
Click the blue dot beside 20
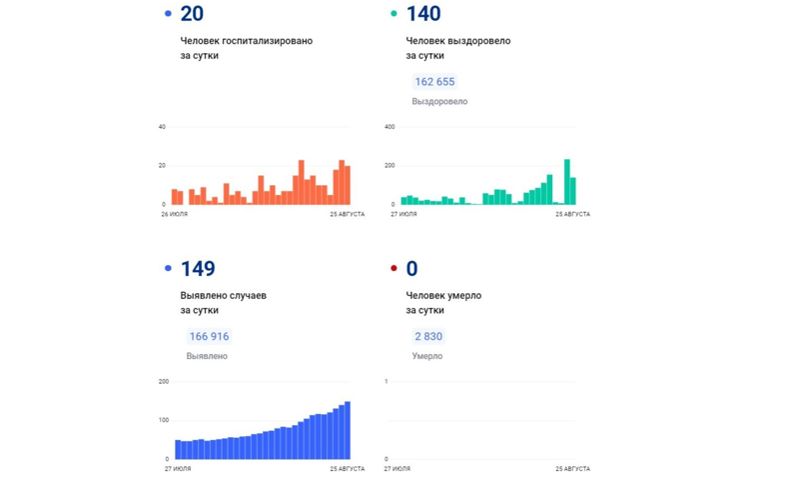coord(168,14)
